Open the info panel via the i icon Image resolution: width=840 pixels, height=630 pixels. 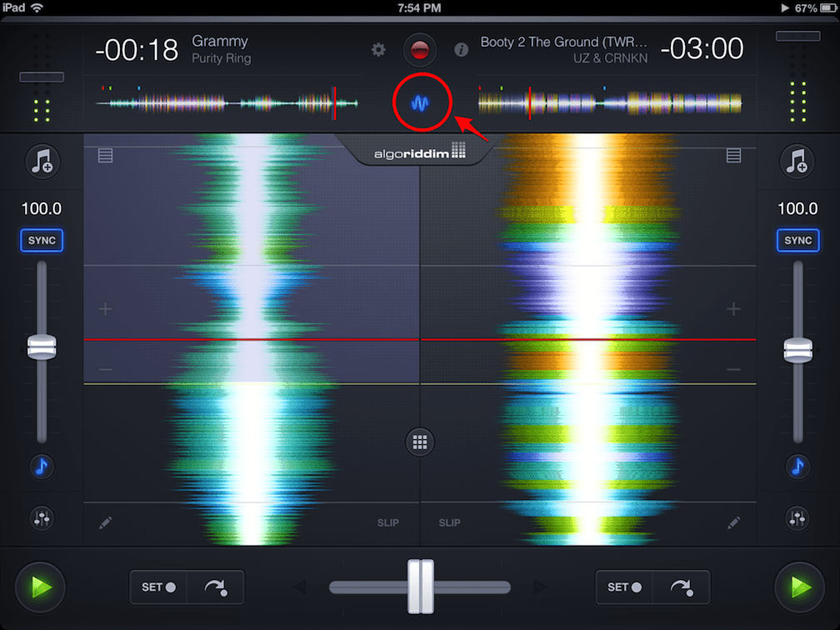click(x=461, y=49)
